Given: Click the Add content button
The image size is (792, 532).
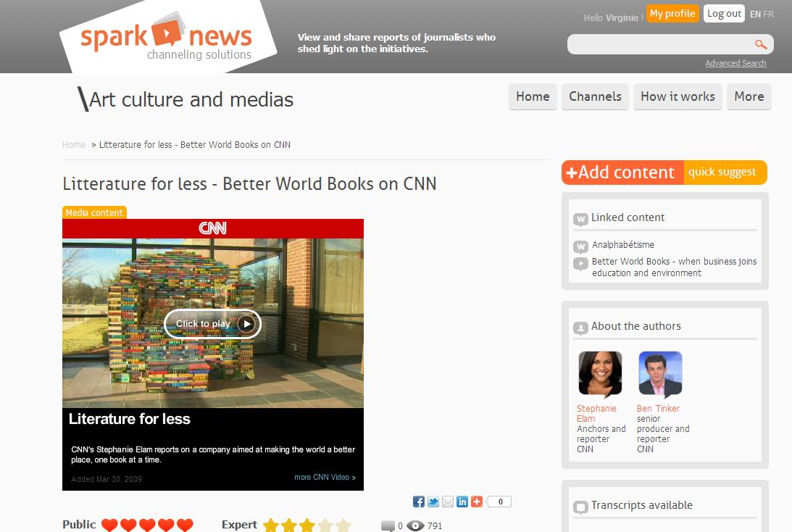Looking at the screenshot, I should point(622,173).
